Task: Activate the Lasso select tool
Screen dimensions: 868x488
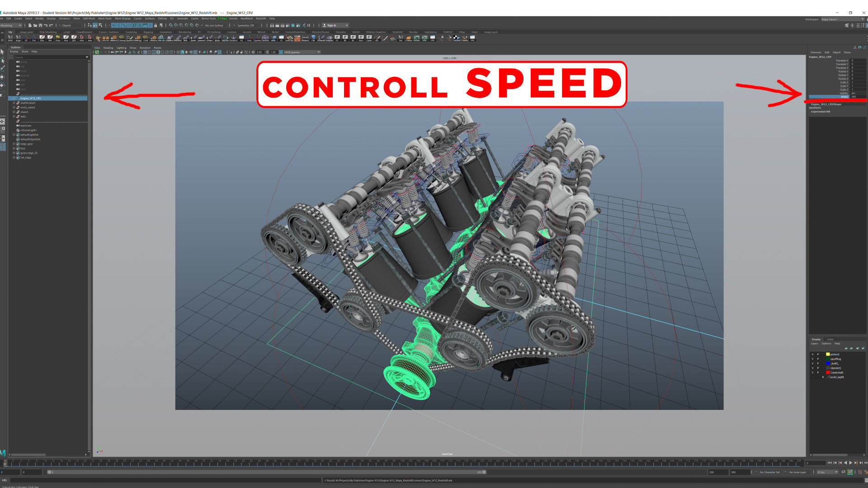Action: click(2, 60)
